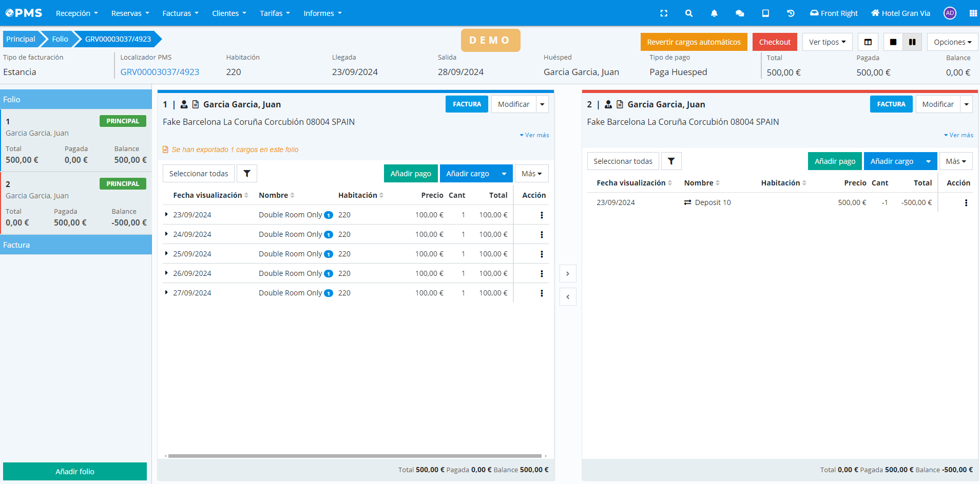Open Añadir cargo dropdown arrow in folio 2
This screenshot has height=484, width=980.
tap(928, 161)
